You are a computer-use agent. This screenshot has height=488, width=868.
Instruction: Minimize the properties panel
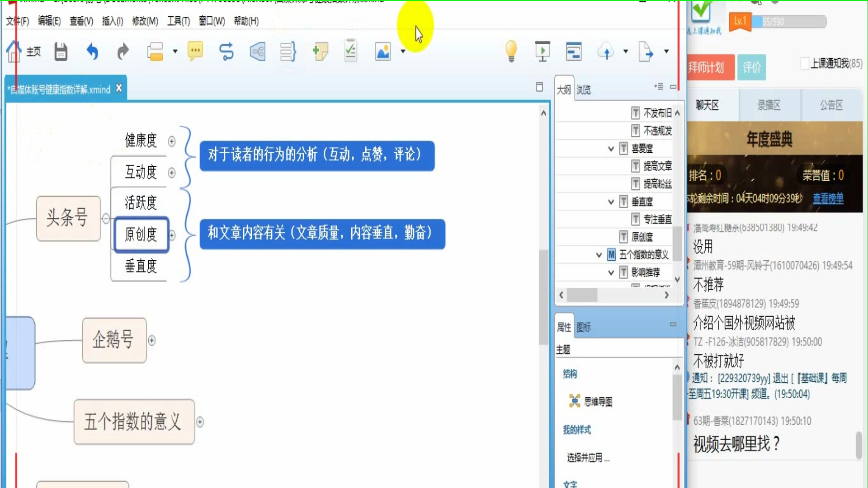(673, 324)
